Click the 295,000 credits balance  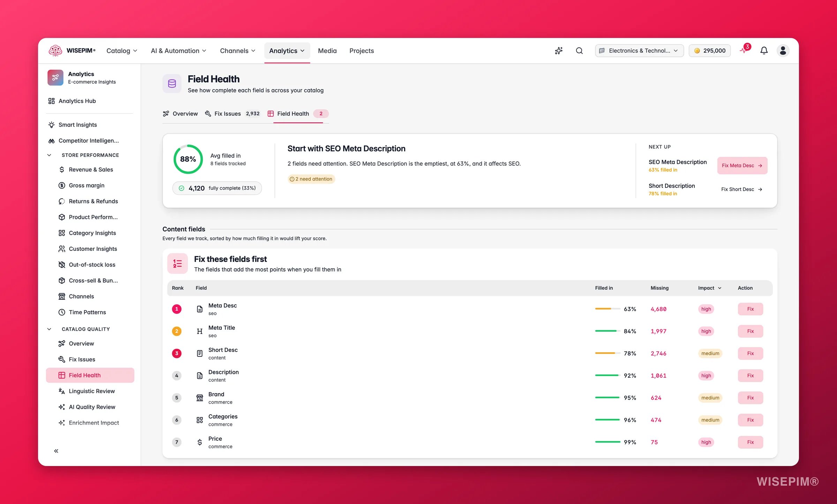(710, 51)
